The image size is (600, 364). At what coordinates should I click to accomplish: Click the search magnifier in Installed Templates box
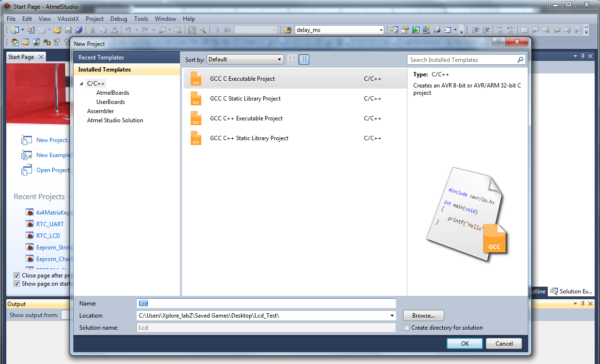point(521,60)
